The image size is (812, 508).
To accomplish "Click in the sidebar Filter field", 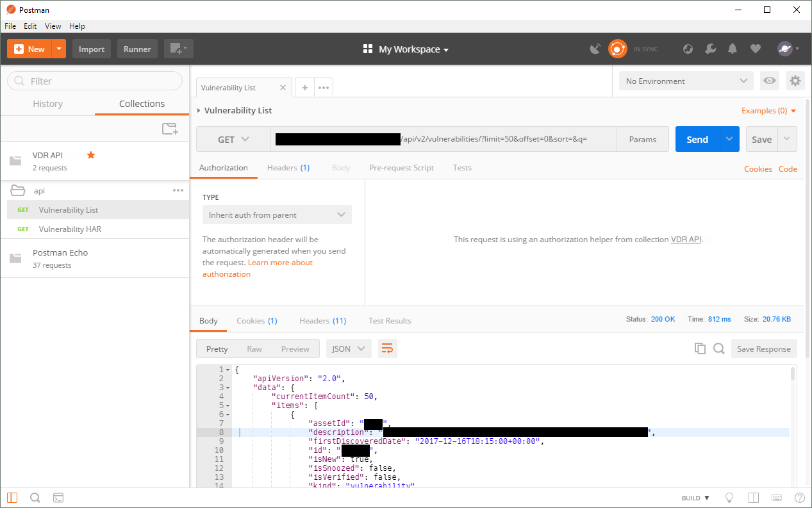I will (x=95, y=81).
